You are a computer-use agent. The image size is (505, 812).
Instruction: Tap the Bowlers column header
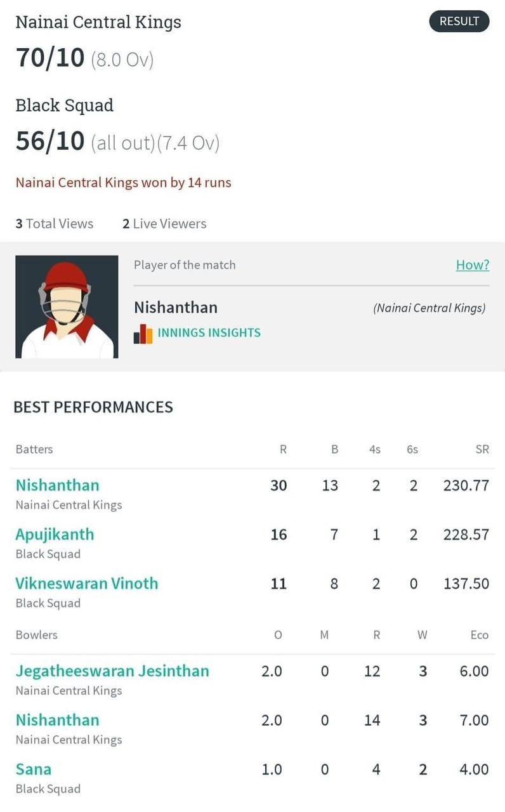36,634
